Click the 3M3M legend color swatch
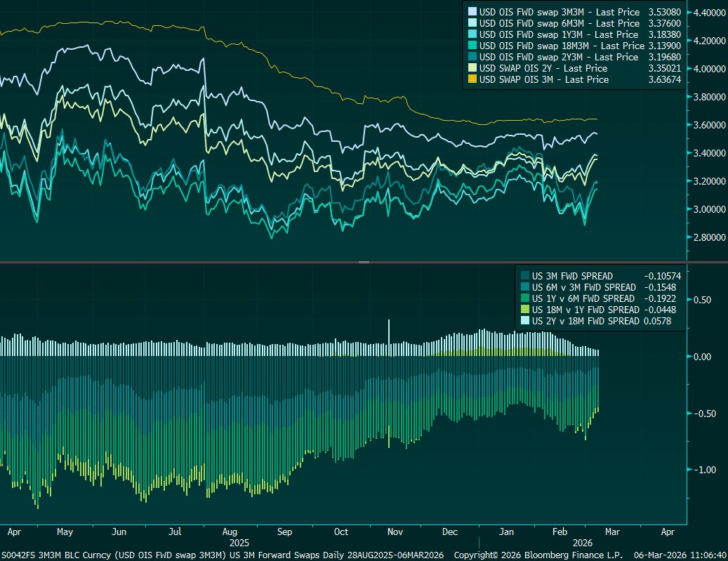This screenshot has height=561, width=728. (x=472, y=12)
